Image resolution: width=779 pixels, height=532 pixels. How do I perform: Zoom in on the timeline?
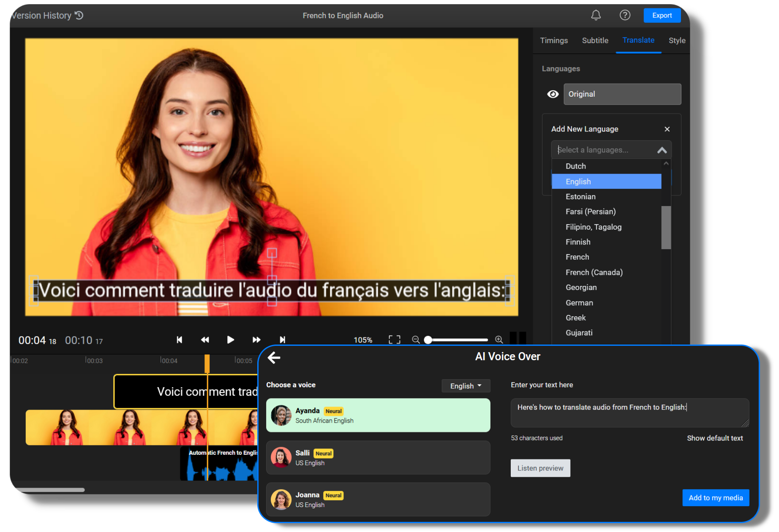click(499, 339)
